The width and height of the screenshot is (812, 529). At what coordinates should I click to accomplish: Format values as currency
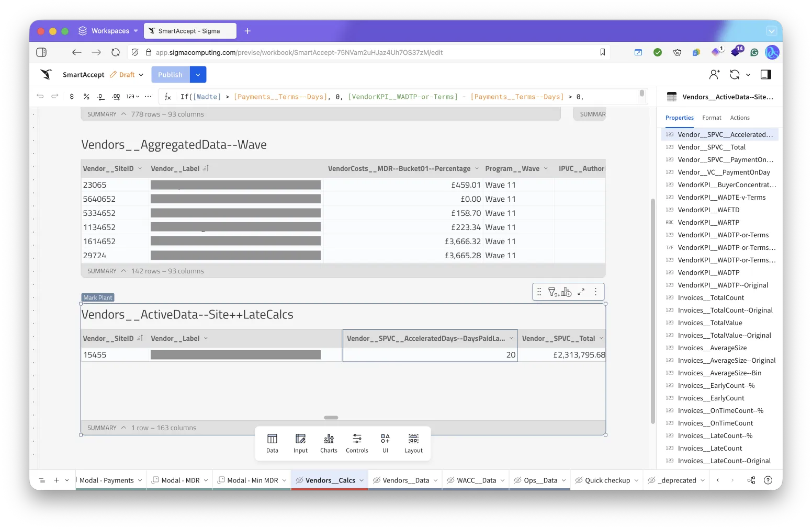(72, 97)
